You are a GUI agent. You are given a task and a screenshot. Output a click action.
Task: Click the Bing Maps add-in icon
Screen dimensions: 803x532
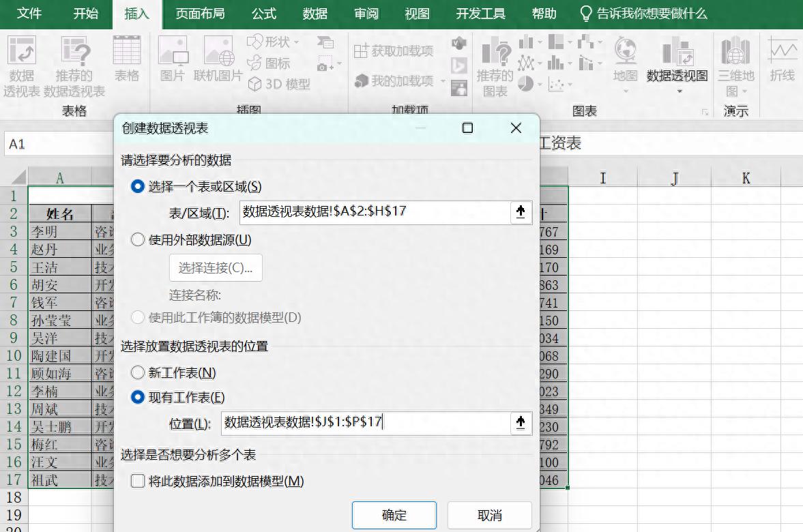pos(459,65)
